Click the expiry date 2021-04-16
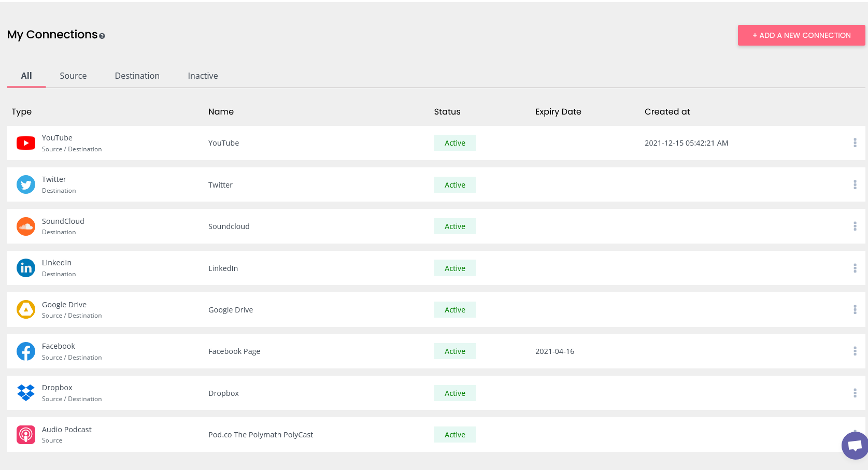The height and width of the screenshot is (470, 868). (554, 351)
